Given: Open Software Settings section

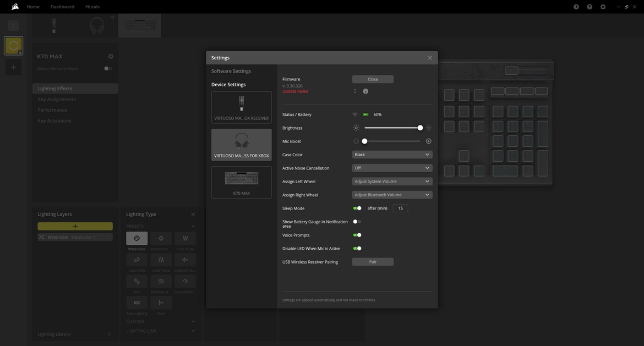Looking at the screenshot, I should click(x=231, y=71).
